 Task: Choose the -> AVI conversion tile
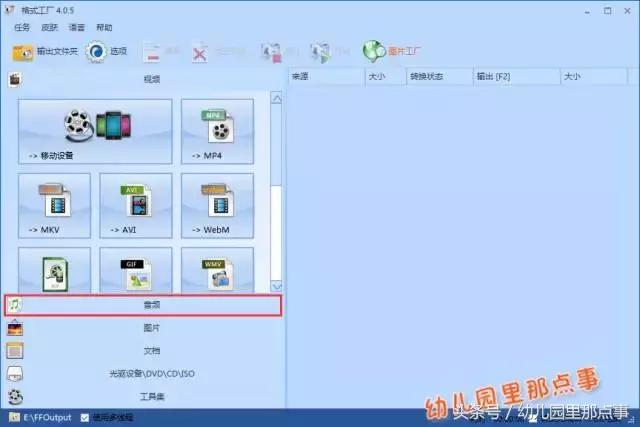coord(136,206)
